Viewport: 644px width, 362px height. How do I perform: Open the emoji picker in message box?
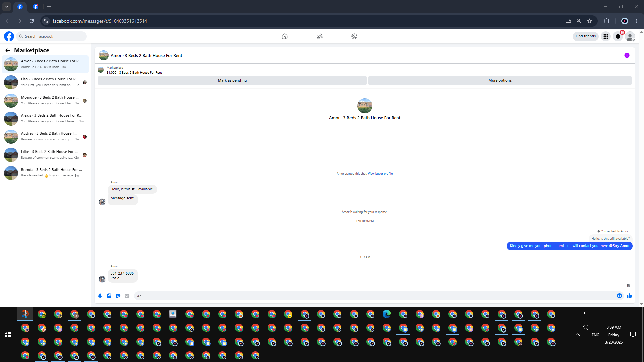619,296
